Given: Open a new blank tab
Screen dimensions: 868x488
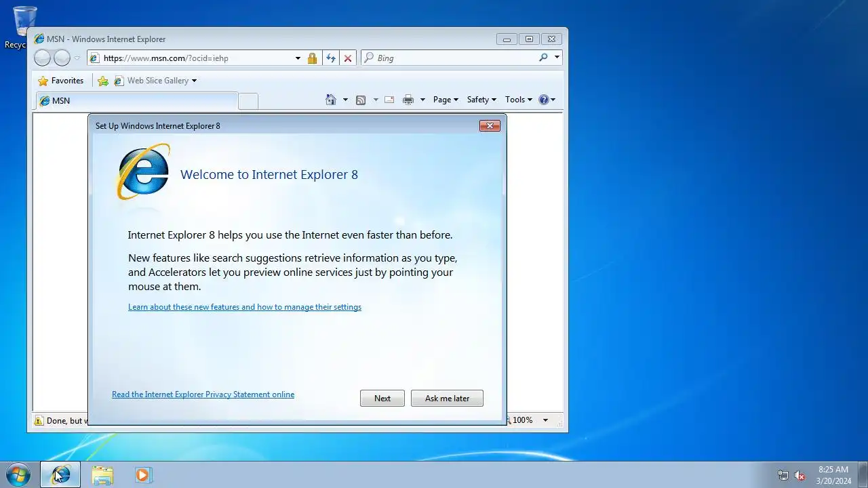Looking at the screenshot, I should (x=248, y=101).
